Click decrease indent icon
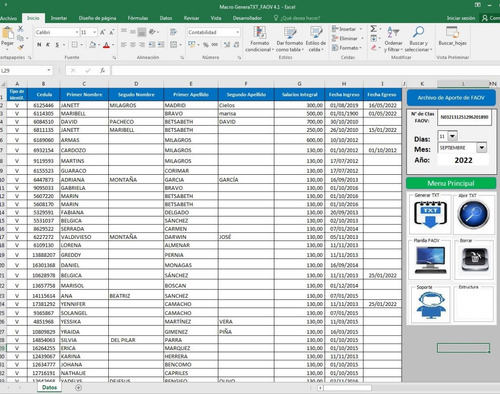This screenshot has height=394, width=500. [152, 45]
